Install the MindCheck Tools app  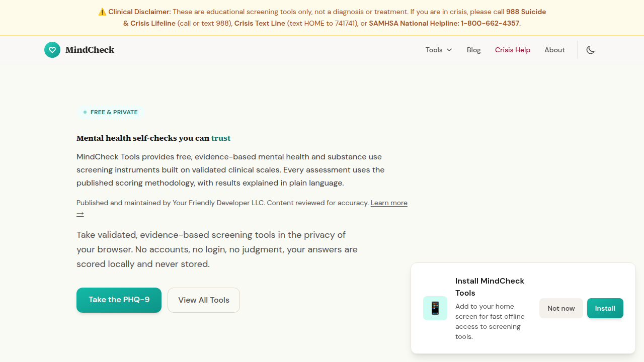(605, 308)
